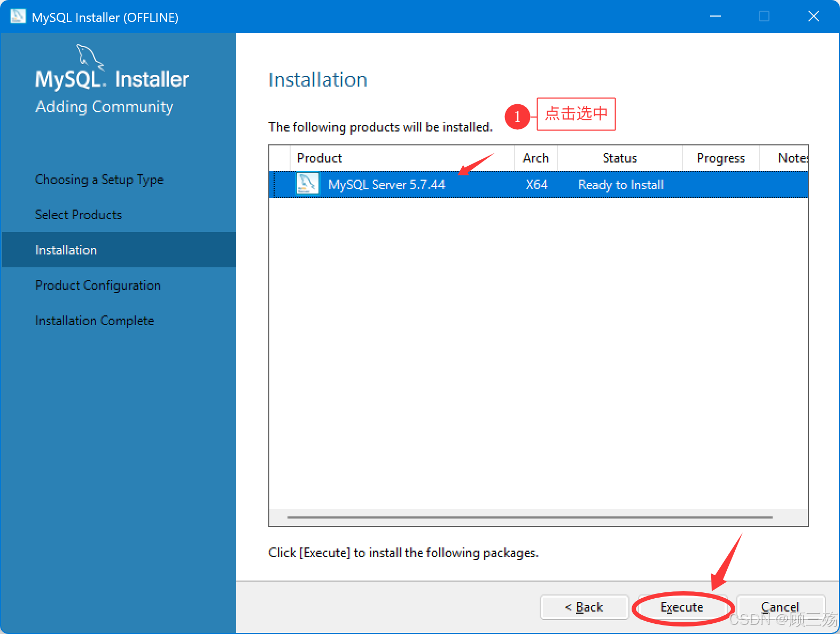Go back with the Back button
The width and height of the screenshot is (840, 634).
click(584, 607)
